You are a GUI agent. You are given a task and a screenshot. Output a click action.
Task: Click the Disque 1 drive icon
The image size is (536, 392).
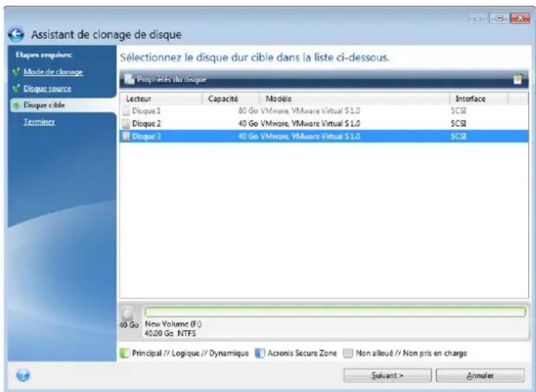(127, 111)
